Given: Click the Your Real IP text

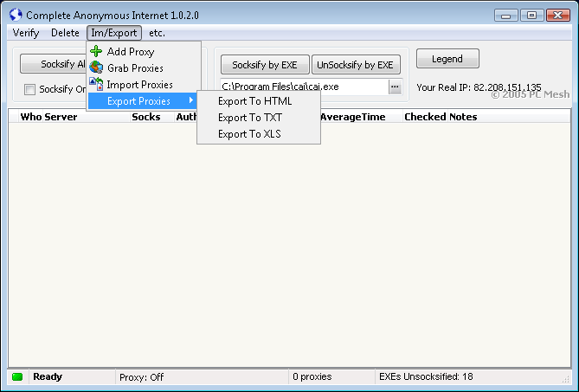Looking at the screenshot, I should (x=479, y=87).
